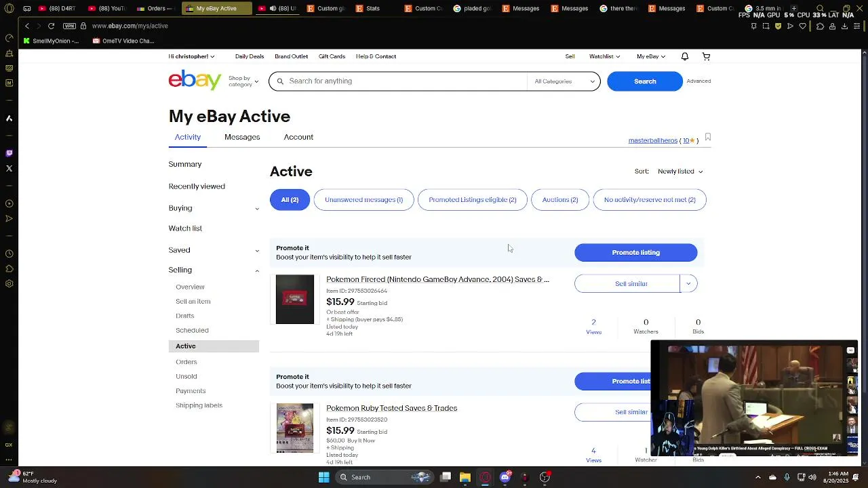Switch to the Messages tab in My eBay

[242, 137]
